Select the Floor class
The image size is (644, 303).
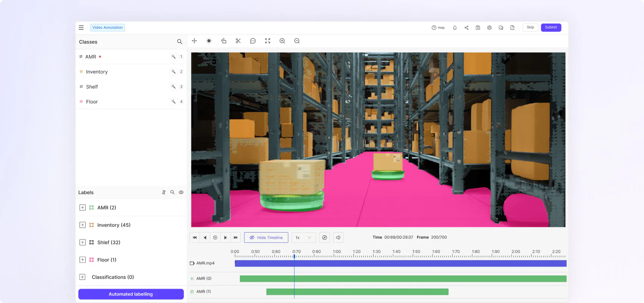click(92, 102)
